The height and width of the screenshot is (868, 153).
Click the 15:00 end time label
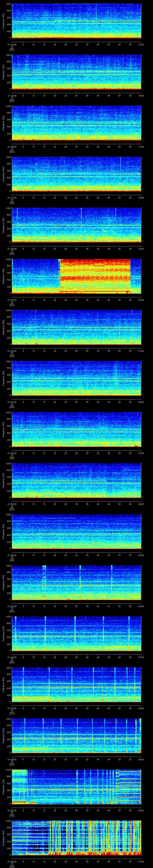tap(141, 44)
